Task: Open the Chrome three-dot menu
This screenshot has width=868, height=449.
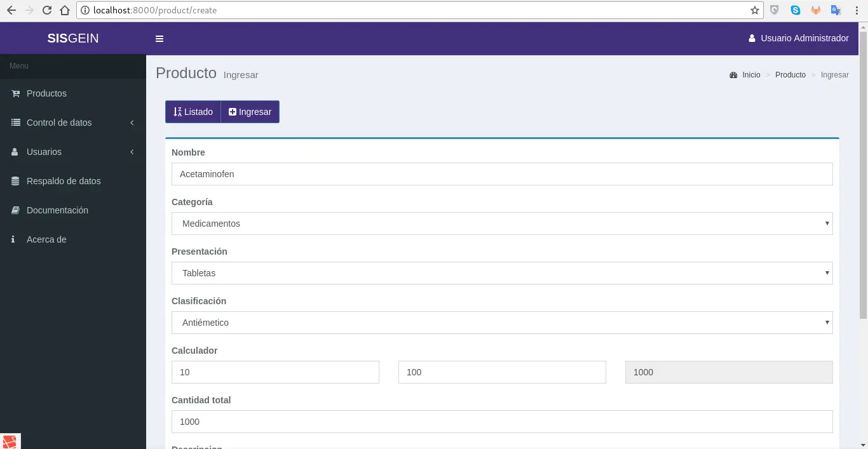Action: (x=857, y=10)
